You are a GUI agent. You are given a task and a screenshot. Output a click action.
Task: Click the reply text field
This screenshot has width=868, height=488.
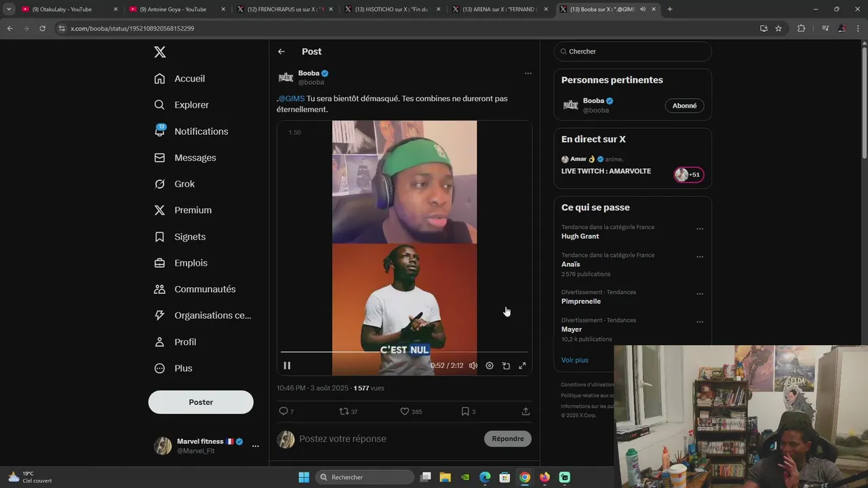pyautogui.click(x=387, y=439)
